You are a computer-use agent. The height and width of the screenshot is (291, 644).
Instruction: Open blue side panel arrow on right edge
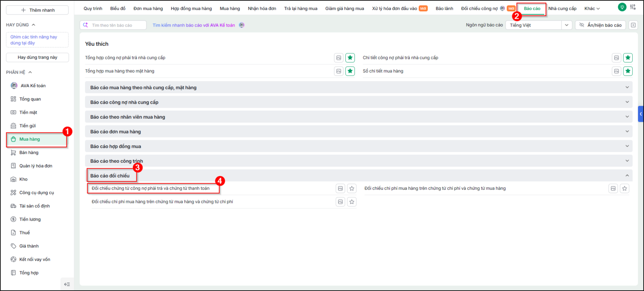point(641,114)
